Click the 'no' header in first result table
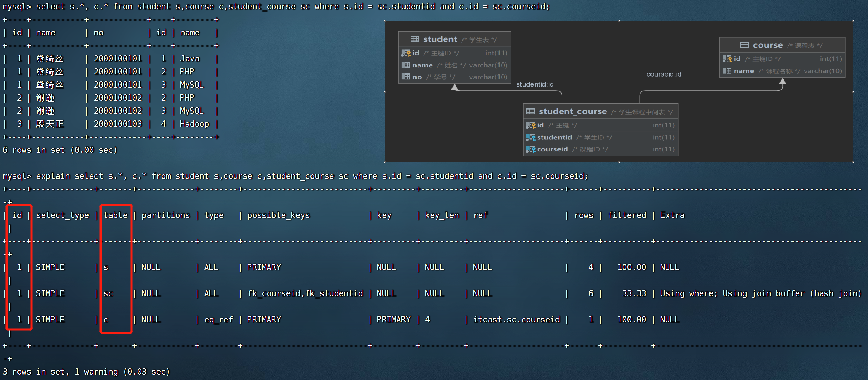Image resolution: width=868 pixels, height=380 pixels. (98, 33)
